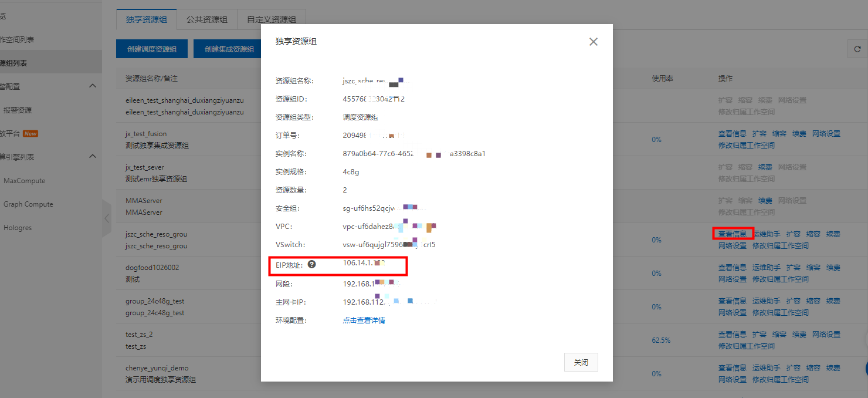Click the 关闭 button in the dialog

581,363
